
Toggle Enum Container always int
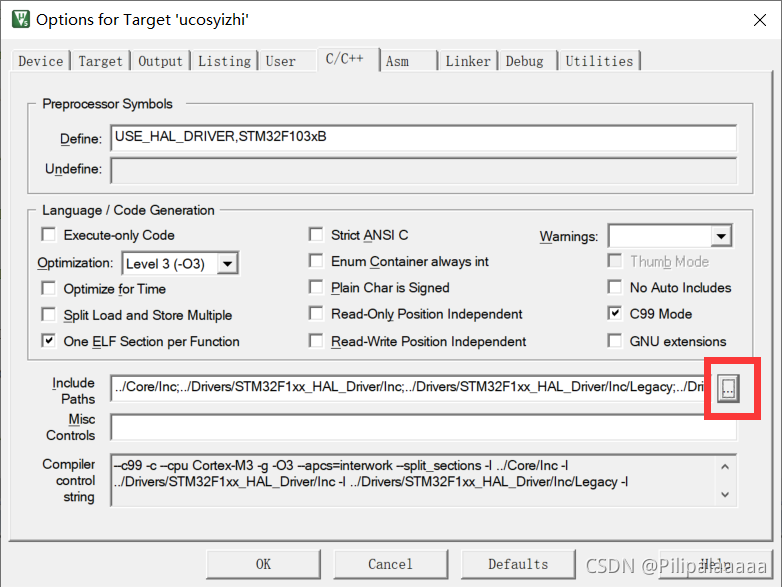pos(316,261)
